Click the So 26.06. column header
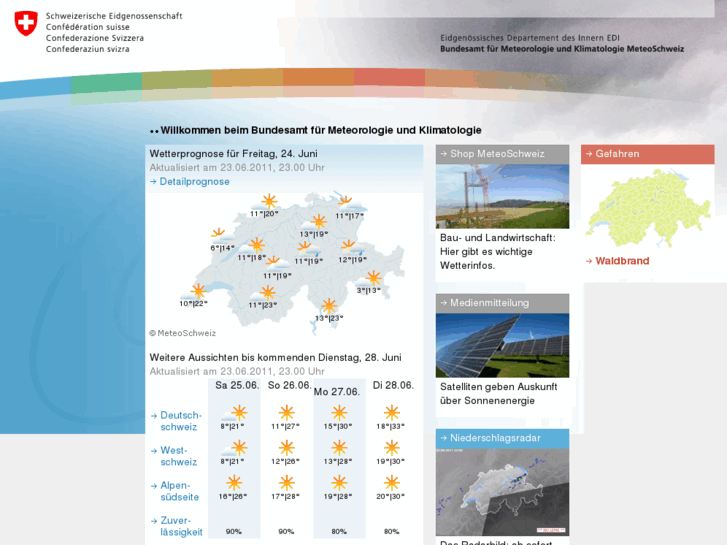This screenshot has width=727, height=545. [289, 385]
